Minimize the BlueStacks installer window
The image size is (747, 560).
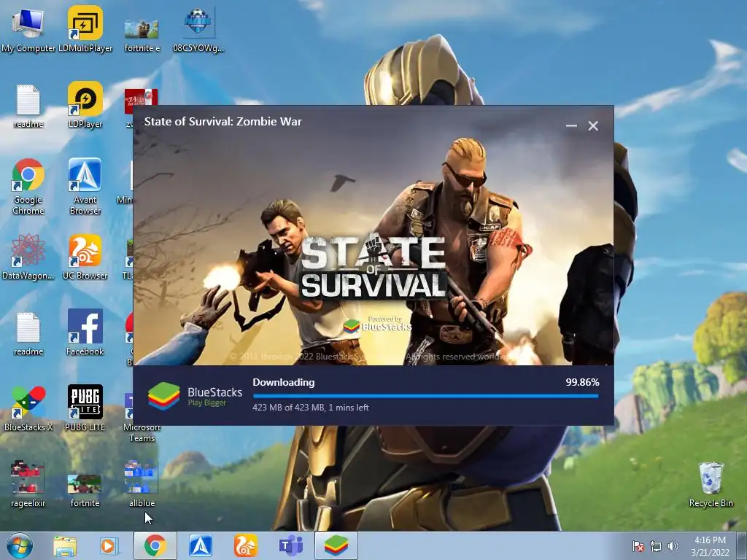coord(571,125)
